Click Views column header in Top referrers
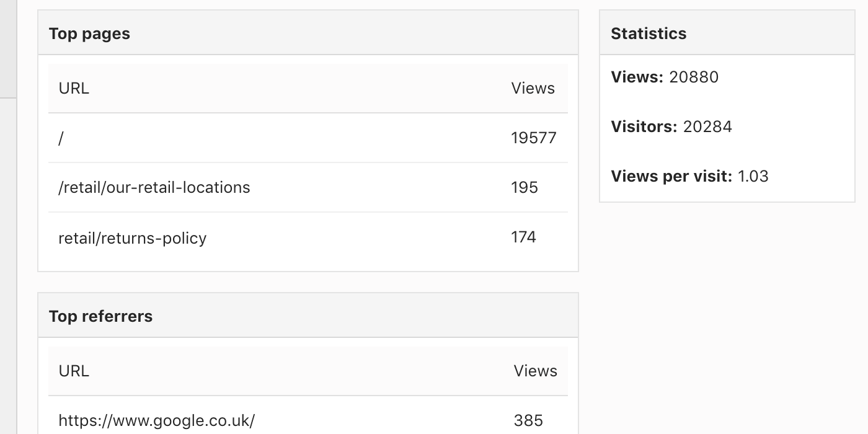 click(535, 371)
